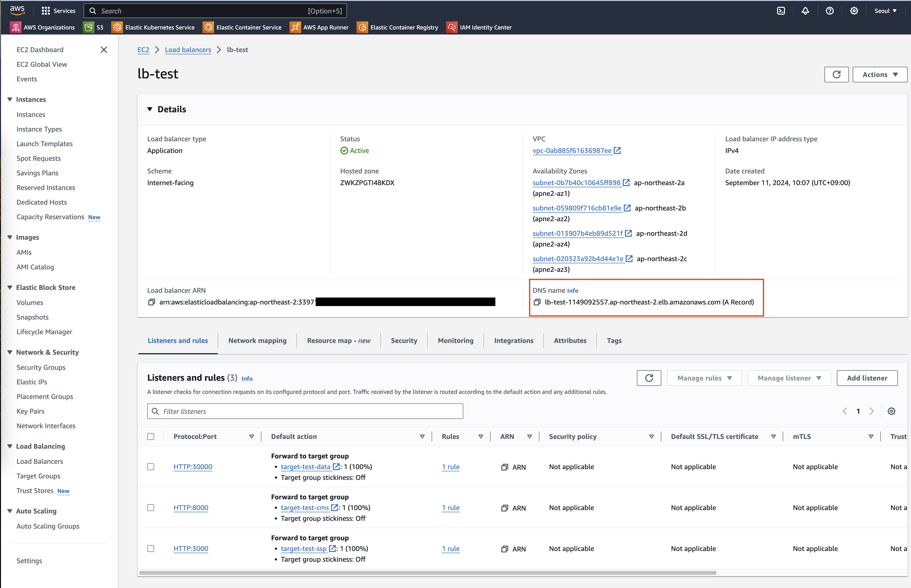Open the Monitoring tab
The image size is (911, 588).
(455, 341)
